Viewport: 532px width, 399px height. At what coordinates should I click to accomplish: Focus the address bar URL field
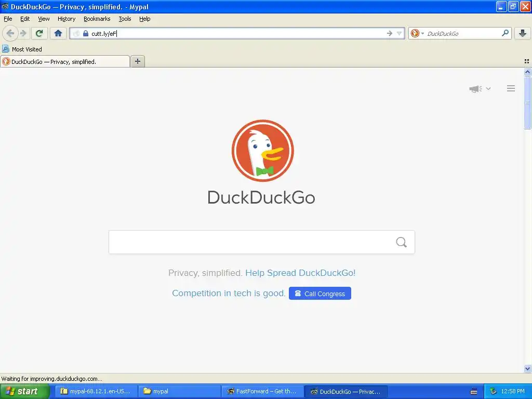point(237,33)
